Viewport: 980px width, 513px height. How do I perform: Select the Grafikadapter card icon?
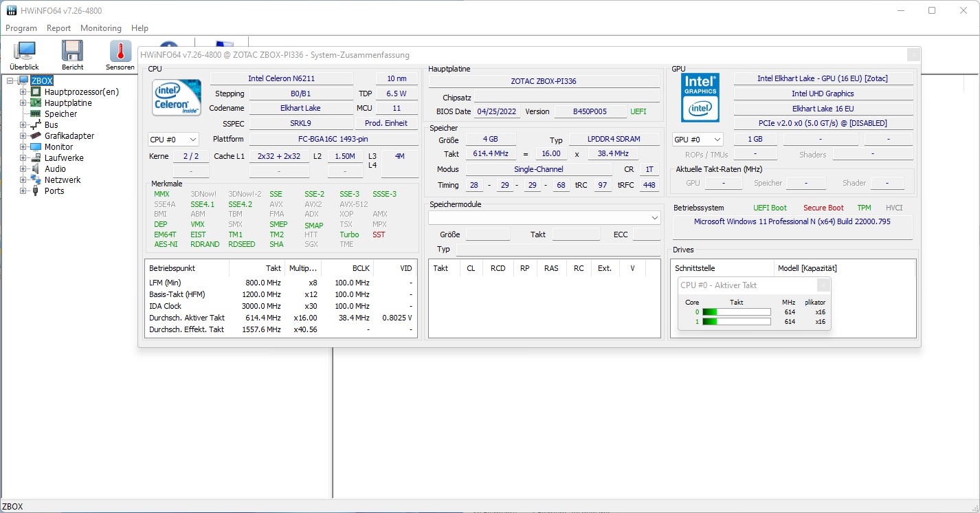pyautogui.click(x=36, y=136)
